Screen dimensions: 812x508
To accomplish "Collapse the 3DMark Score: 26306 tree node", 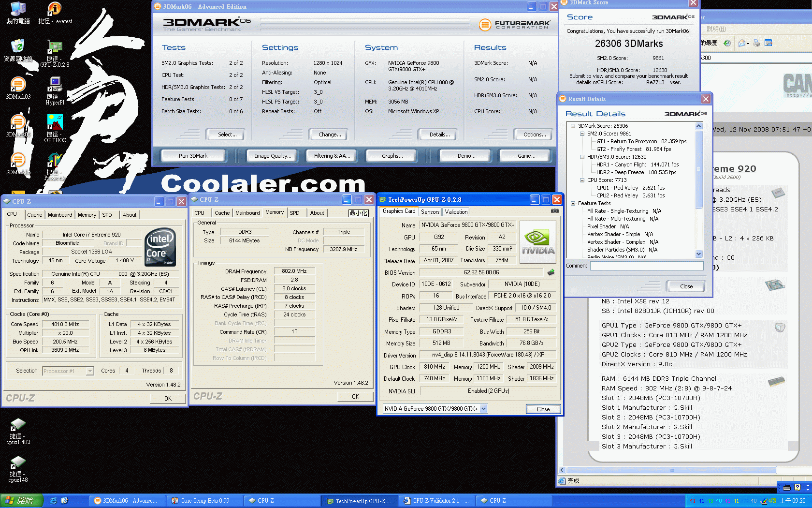I will (573, 126).
